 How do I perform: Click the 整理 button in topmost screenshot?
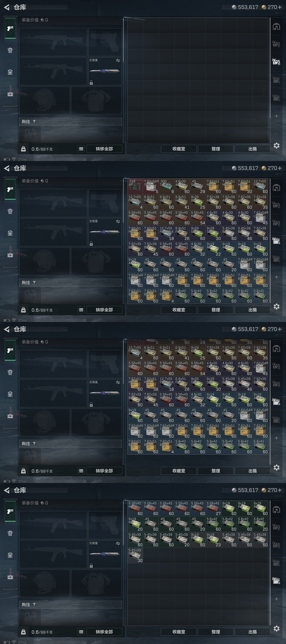[x=216, y=149]
